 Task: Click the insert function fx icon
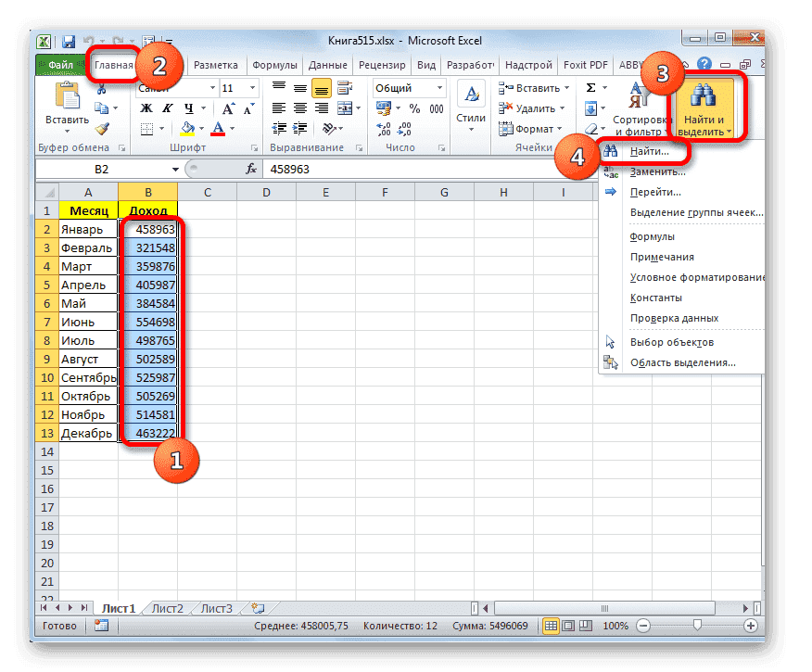(x=250, y=170)
